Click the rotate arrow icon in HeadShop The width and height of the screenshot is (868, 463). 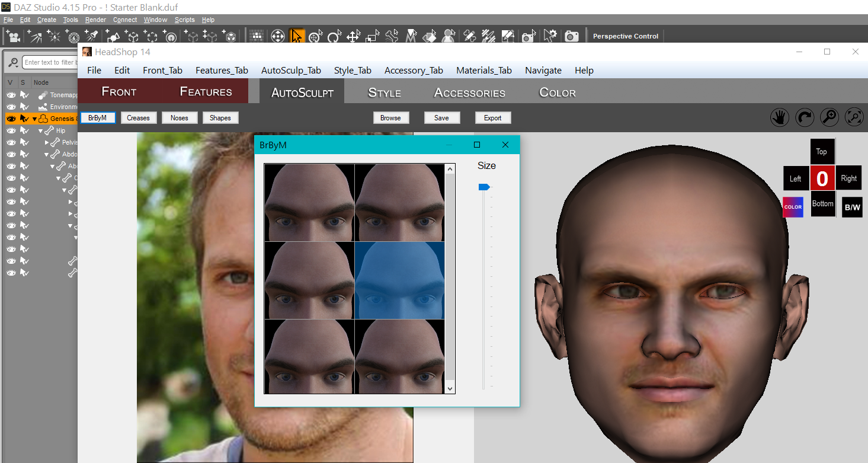[x=804, y=117]
